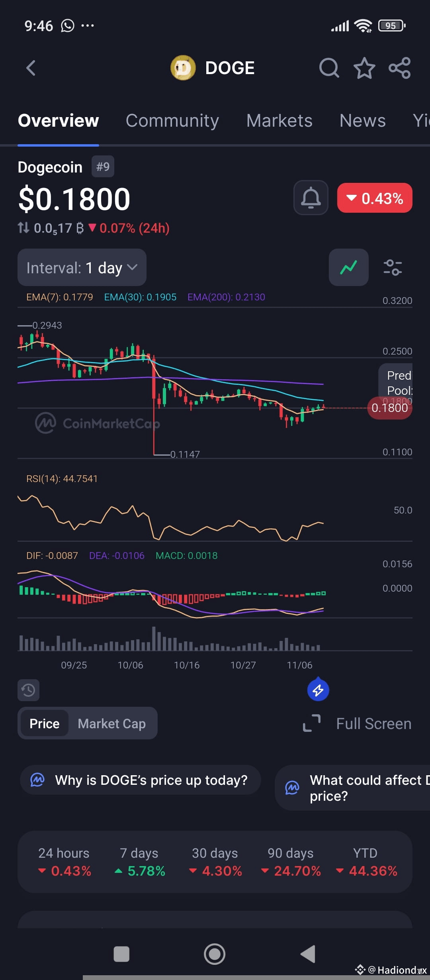Tap the Dogecoin logo beside the DOGE title
Image resolution: width=430 pixels, height=980 pixels.
click(x=183, y=68)
